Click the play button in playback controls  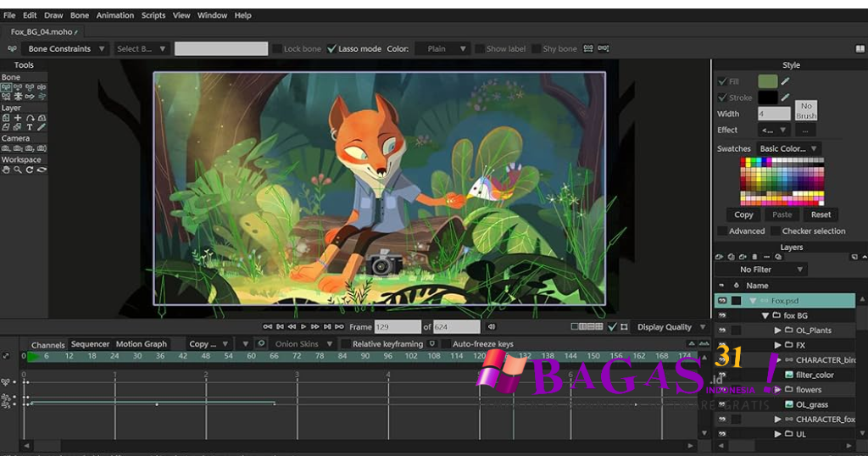coord(303,326)
